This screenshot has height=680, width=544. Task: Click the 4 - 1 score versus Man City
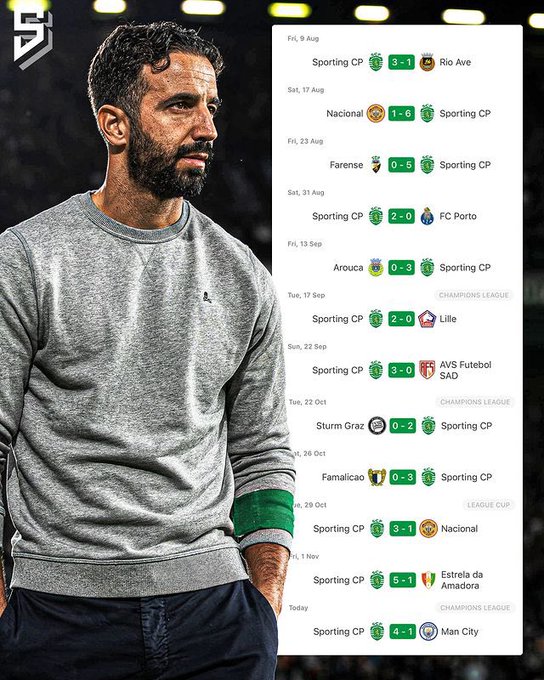coord(403,631)
